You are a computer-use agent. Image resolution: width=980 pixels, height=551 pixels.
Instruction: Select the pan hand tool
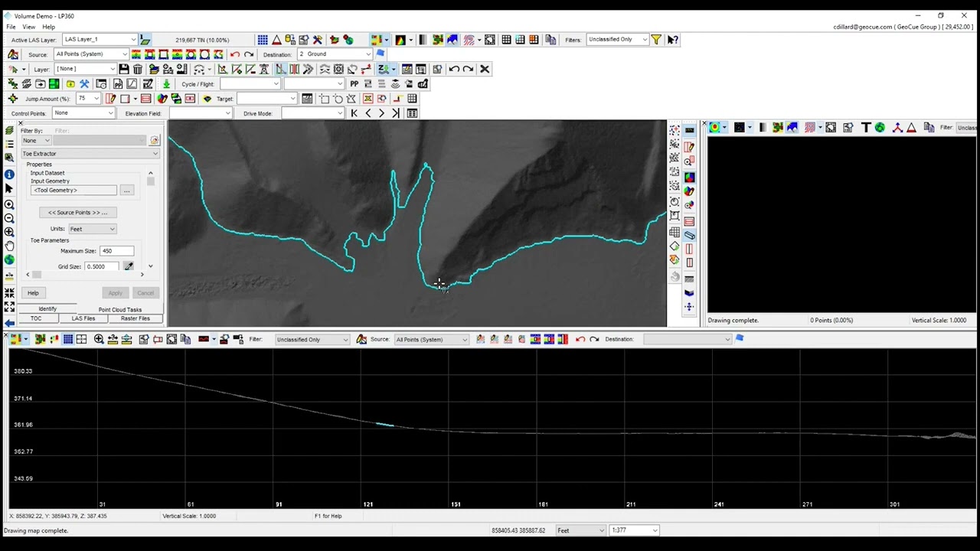point(9,246)
